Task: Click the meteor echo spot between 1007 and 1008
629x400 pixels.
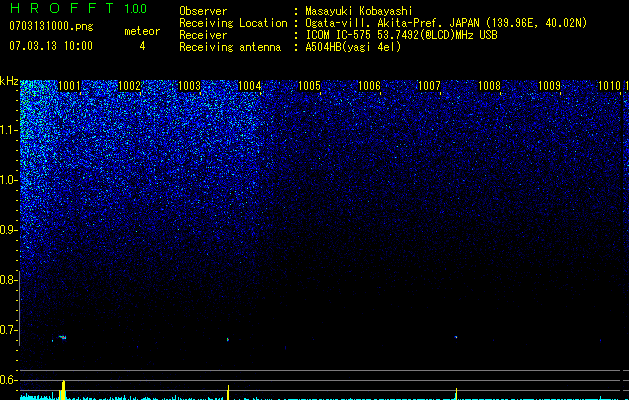Action: point(456,337)
